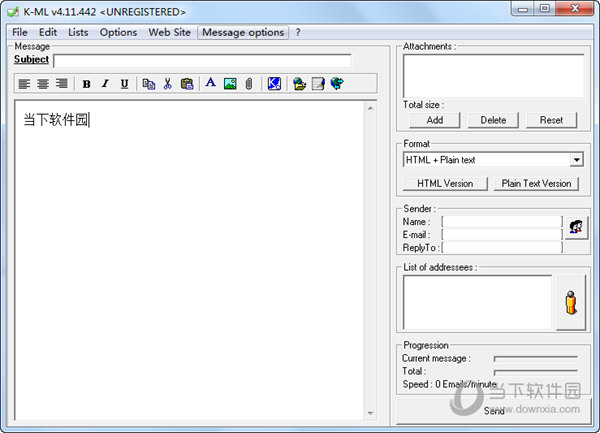The width and height of the screenshot is (600, 433).
Task: Open the Lists menu
Action: tap(78, 33)
